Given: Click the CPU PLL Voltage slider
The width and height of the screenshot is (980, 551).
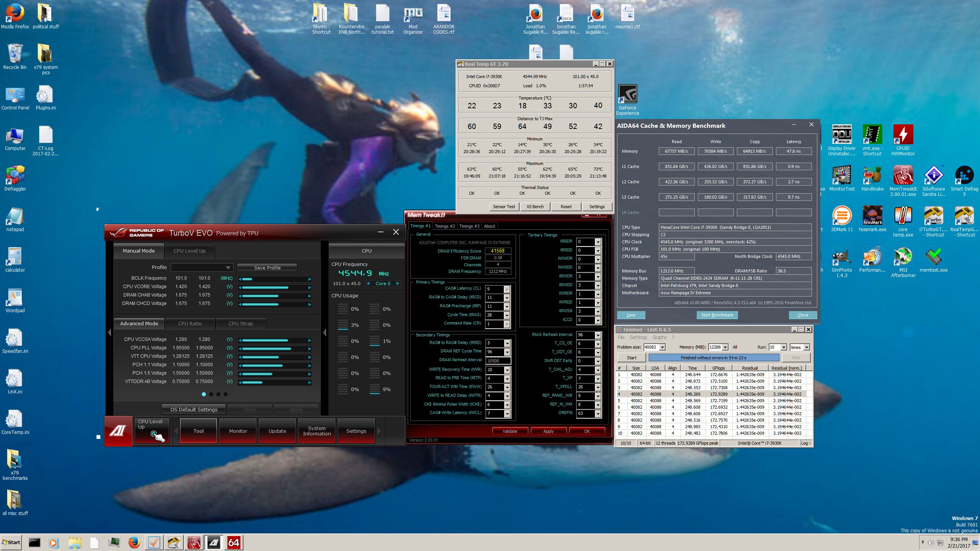Looking at the screenshot, I should click(x=275, y=349).
